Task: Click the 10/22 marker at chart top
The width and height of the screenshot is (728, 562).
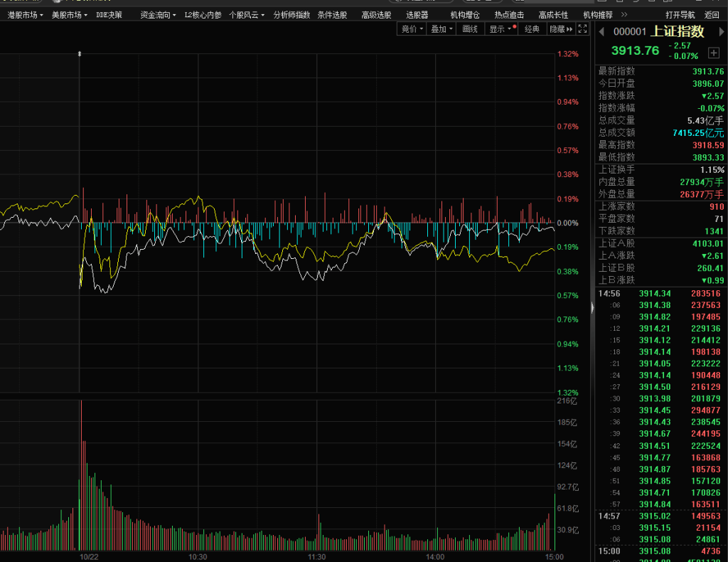Action: tap(79, 53)
